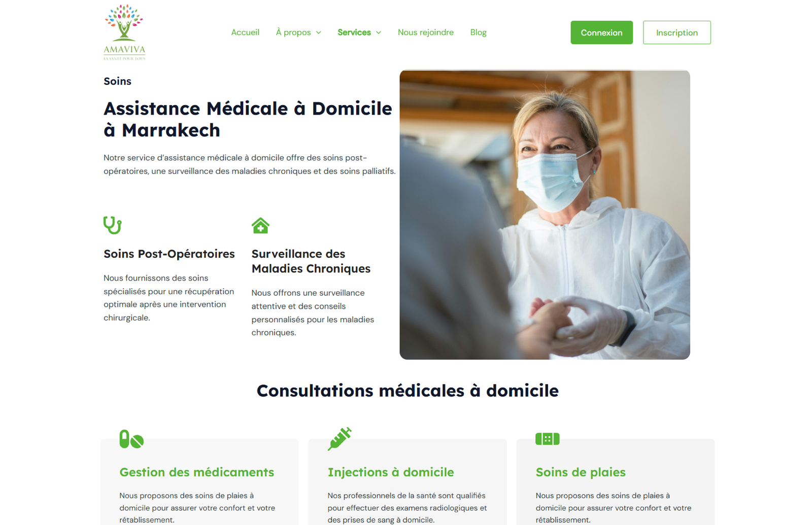Click the green Connexion button
812x525 pixels.
coord(601,32)
